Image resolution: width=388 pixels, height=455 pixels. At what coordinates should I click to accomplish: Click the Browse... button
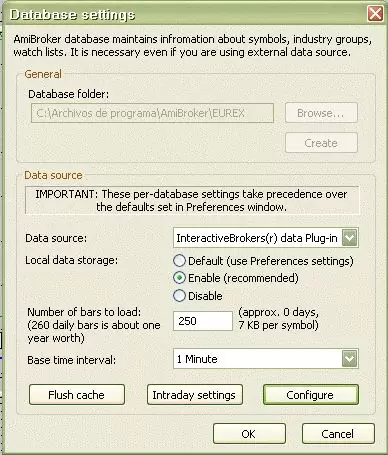(321, 113)
